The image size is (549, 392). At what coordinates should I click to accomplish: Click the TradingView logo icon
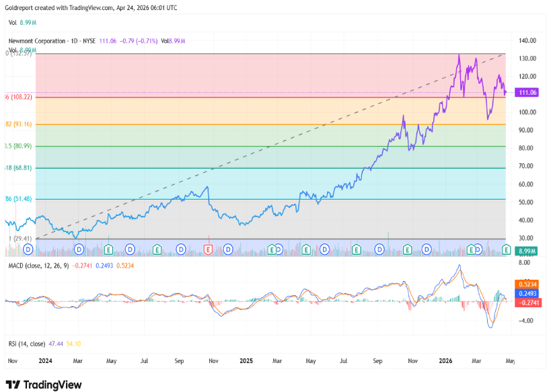(13, 385)
